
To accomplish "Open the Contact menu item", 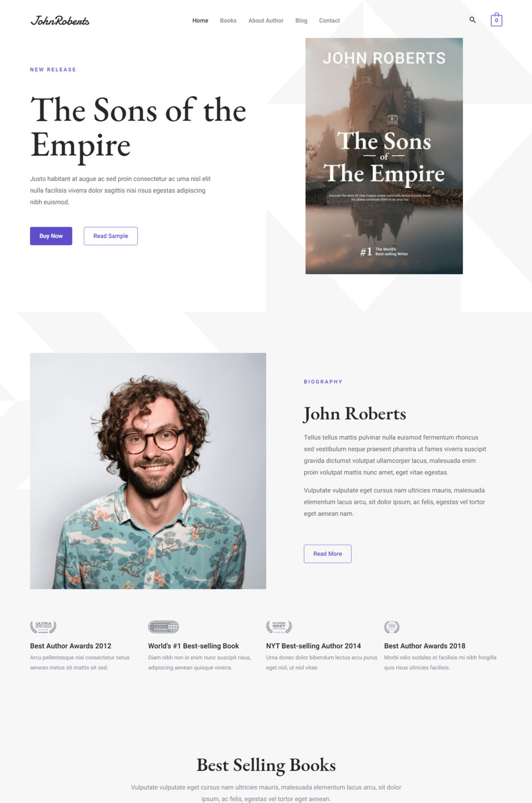I will pos(330,20).
